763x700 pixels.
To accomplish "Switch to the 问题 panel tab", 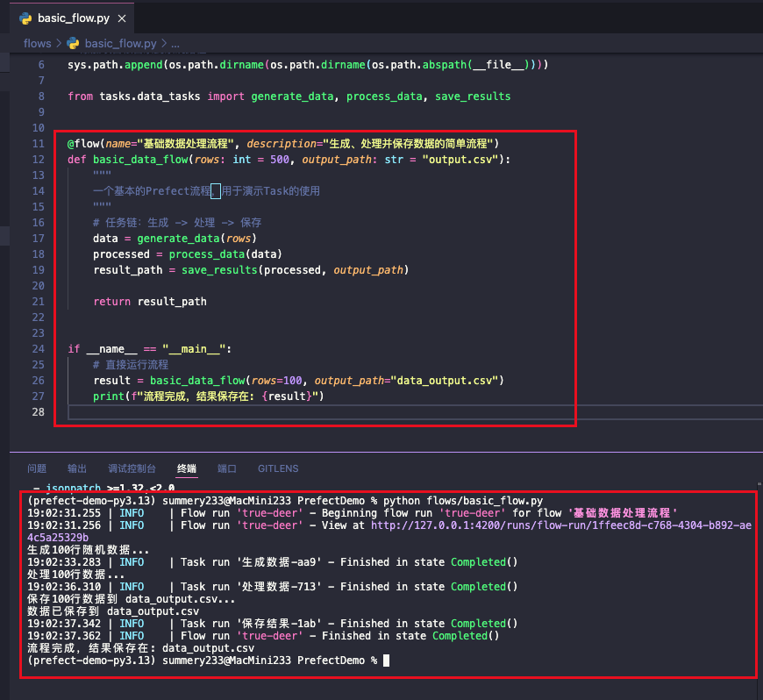I will 37,468.
